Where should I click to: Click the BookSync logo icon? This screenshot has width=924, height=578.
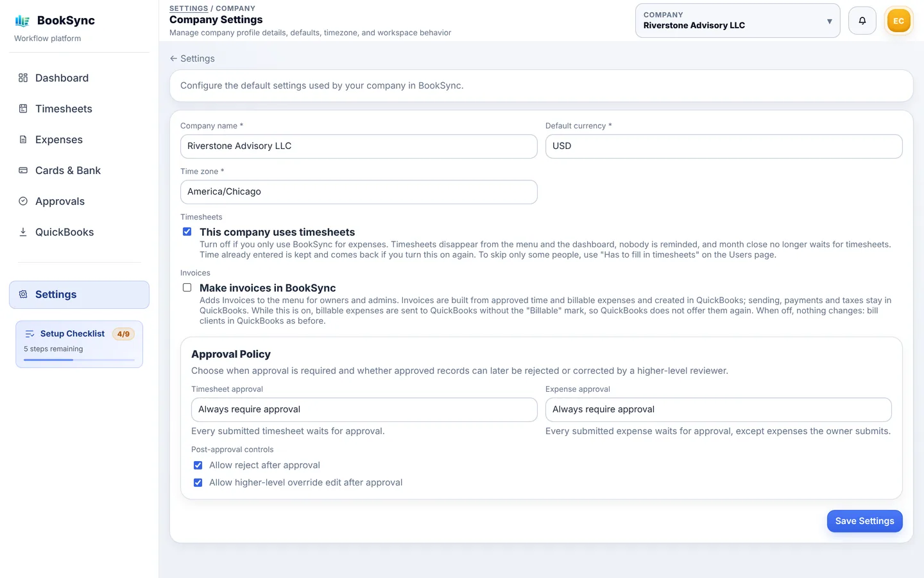point(22,21)
